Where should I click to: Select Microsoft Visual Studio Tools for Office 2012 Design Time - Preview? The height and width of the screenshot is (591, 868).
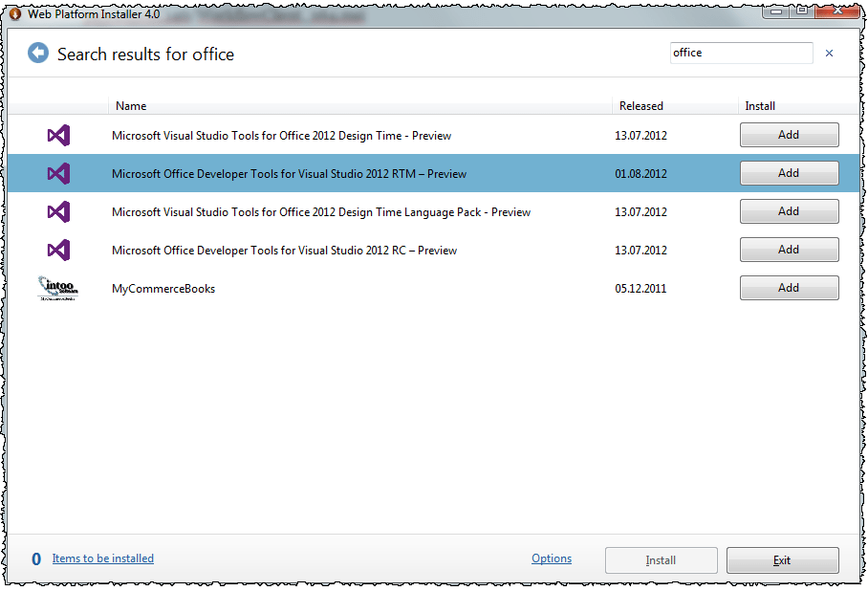pyautogui.click(x=281, y=136)
